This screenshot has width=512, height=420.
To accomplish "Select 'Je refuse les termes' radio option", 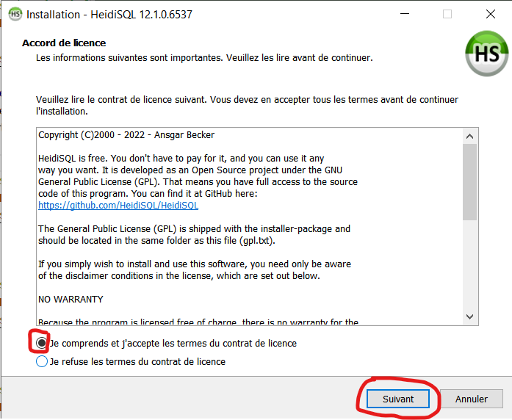I will (42, 361).
